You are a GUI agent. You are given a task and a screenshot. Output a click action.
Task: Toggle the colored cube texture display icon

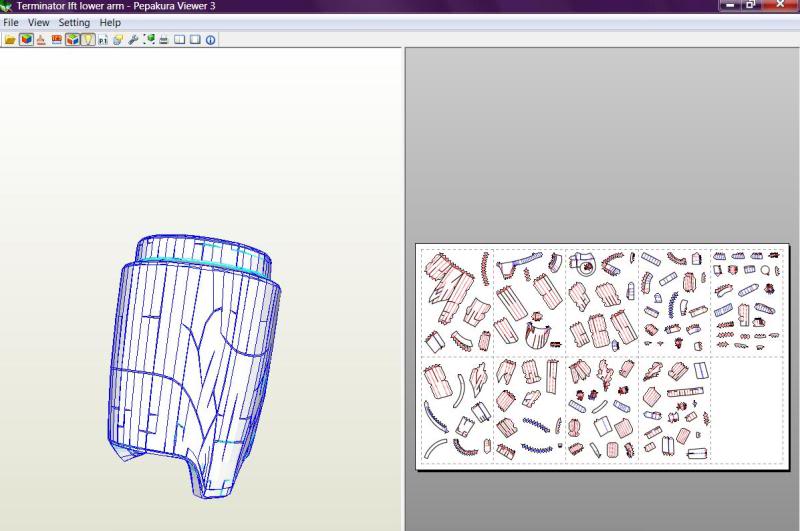point(26,40)
